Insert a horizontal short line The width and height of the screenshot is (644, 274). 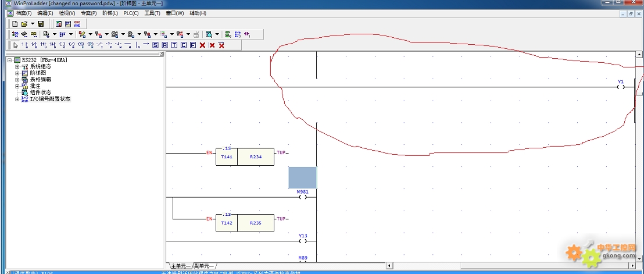128,45
